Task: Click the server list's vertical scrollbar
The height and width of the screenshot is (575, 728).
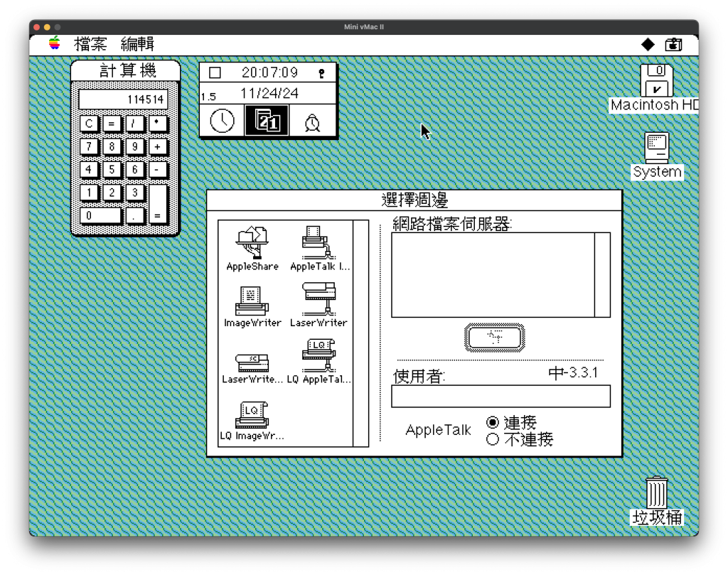Action: point(602,274)
